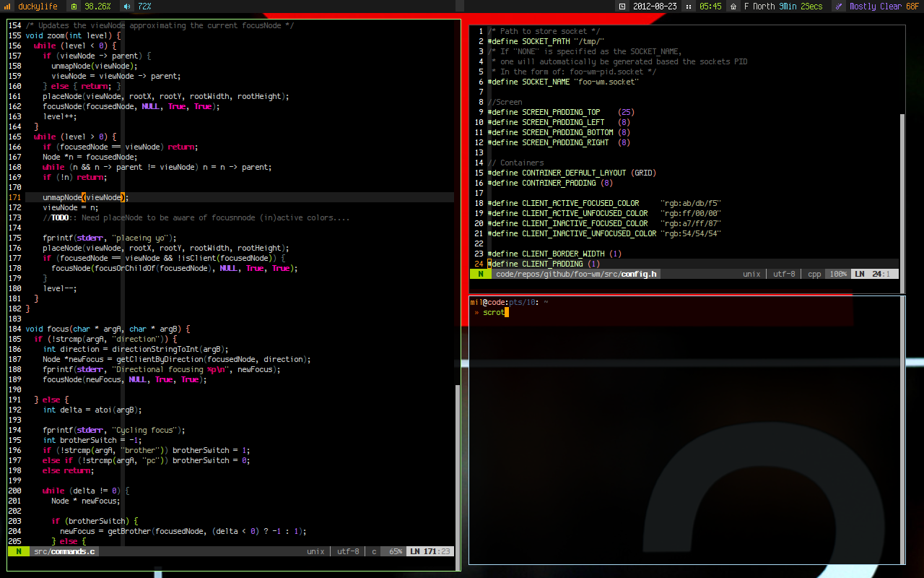This screenshot has height=578, width=924.
Task: Click the home icon before F North
Action: point(733,7)
